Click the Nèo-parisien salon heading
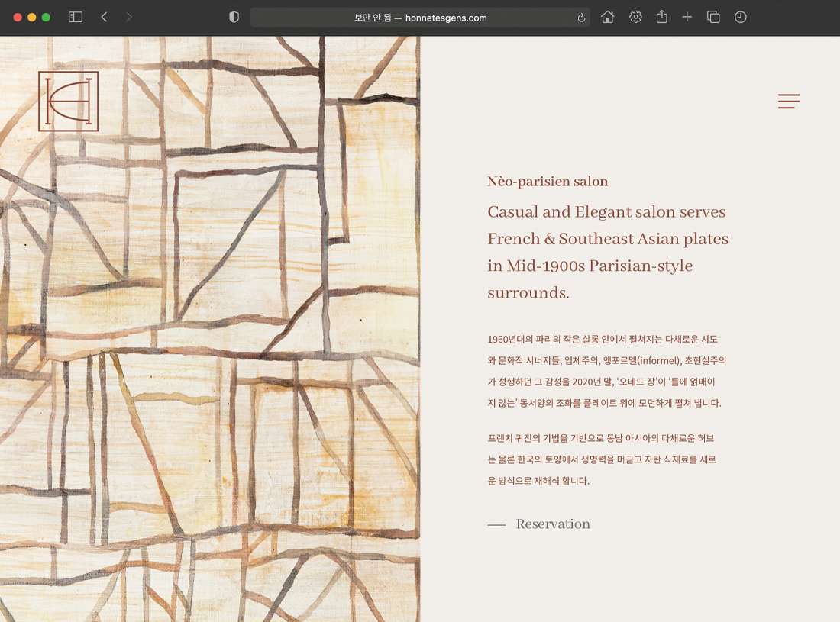 coord(548,182)
